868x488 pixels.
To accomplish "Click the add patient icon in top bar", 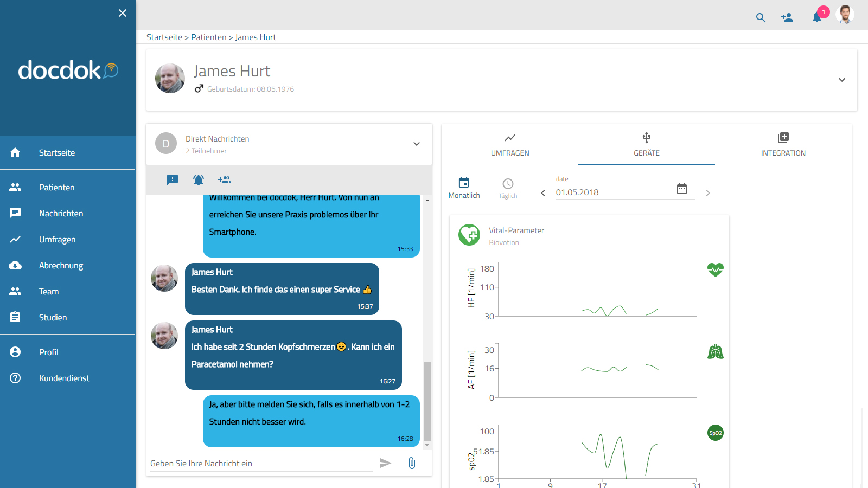I will 787,17.
